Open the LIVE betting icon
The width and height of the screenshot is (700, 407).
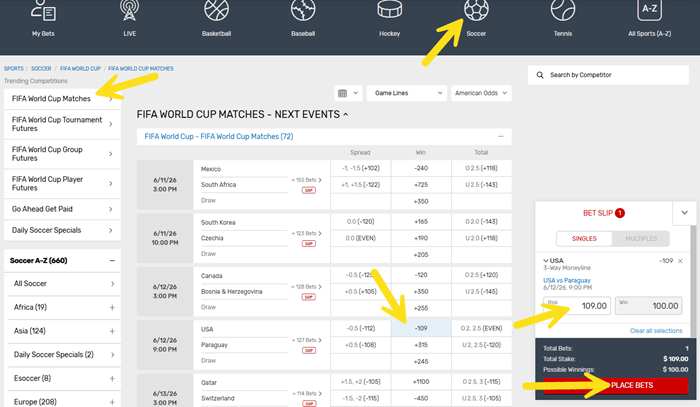(129, 10)
